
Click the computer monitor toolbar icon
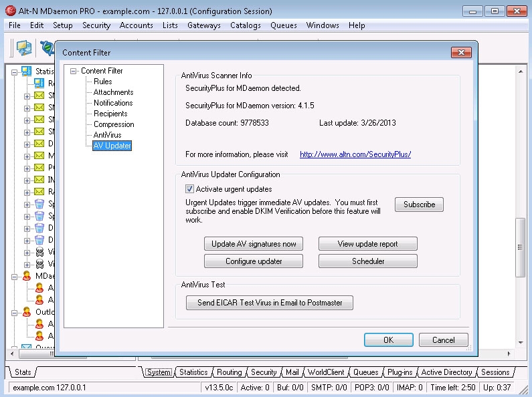25,48
